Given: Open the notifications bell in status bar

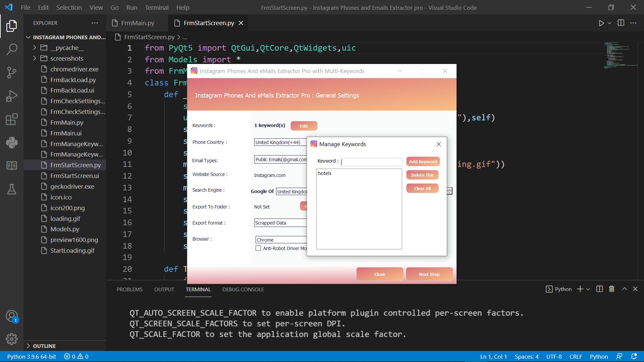Looking at the screenshot, I should coord(634,357).
